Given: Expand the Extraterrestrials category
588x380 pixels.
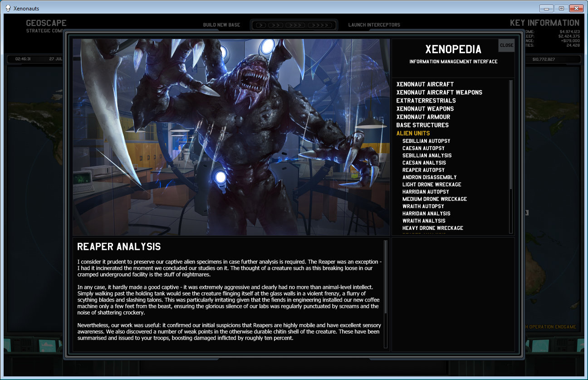Looking at the screenshot, I should (x=426, y=101).
